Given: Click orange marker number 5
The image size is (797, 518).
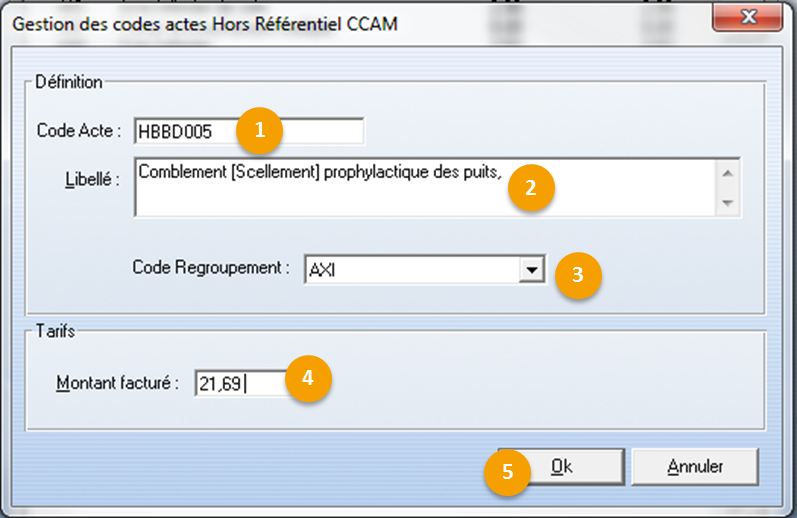Looking at the screenshot, I should [x=508, y=472].
